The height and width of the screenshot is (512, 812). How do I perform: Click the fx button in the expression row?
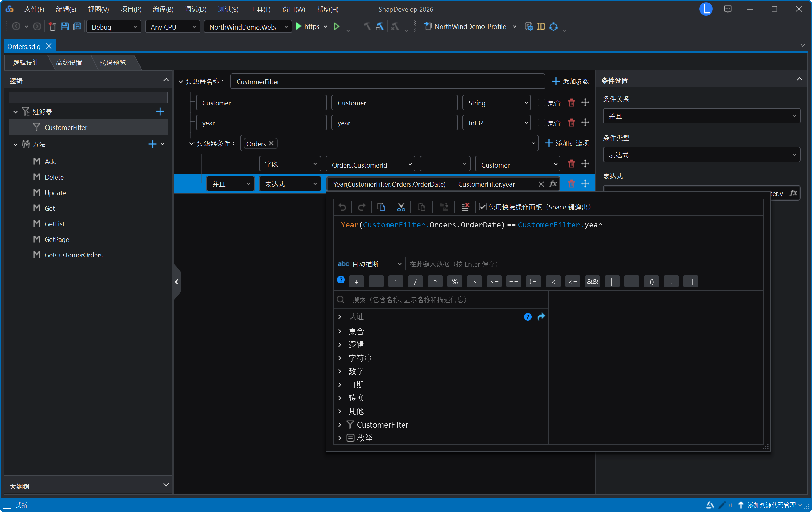pyautogui.click(x=553, y=184)
